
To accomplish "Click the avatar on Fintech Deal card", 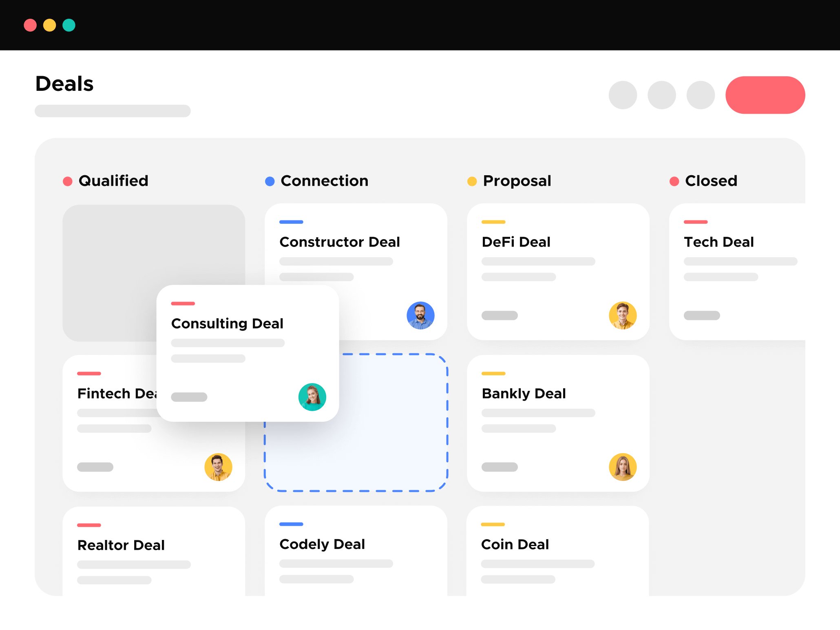I will coord(218,467).
